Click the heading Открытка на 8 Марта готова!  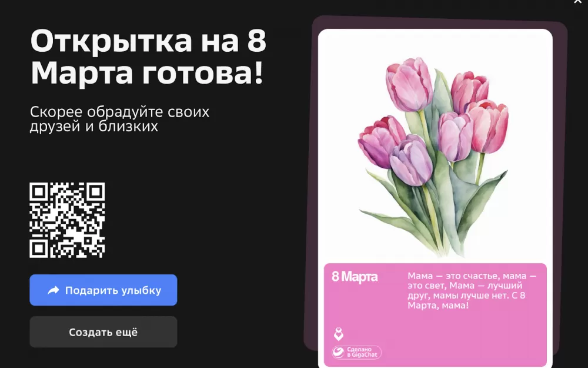148,57
